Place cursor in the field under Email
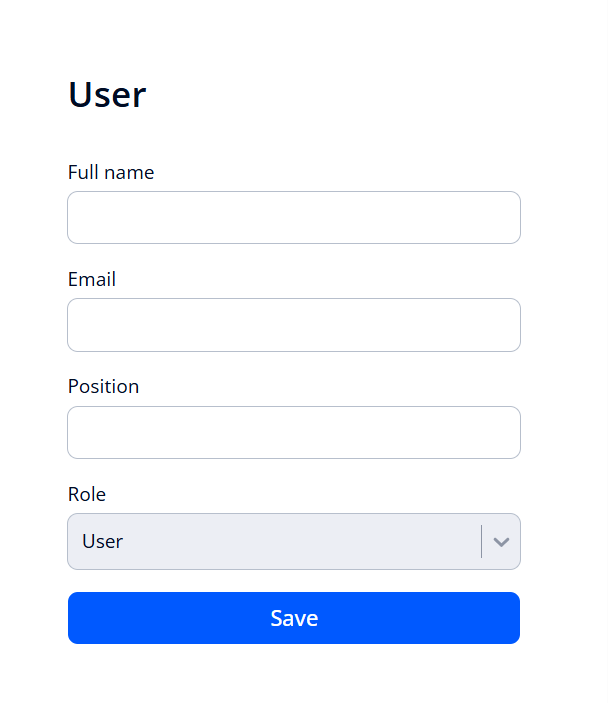Viewport: 608px width, 703px height. (x=293, y=325)
